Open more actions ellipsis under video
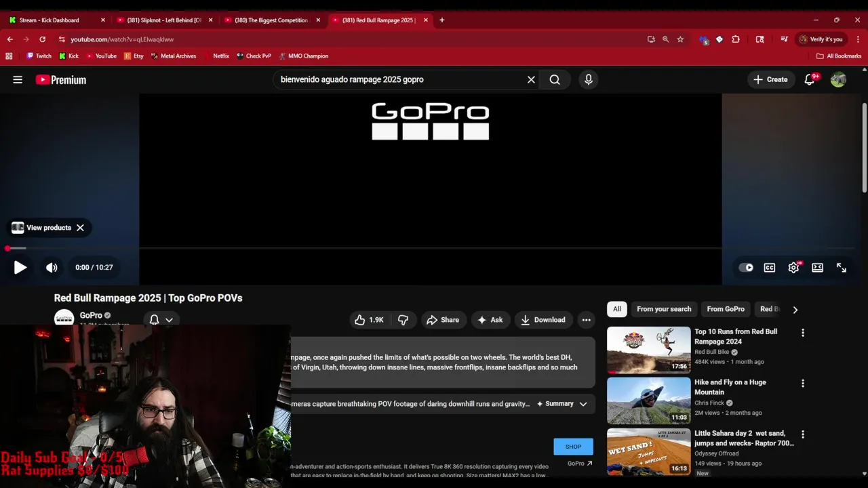868x488 pixels. click(x=586, y=320)
